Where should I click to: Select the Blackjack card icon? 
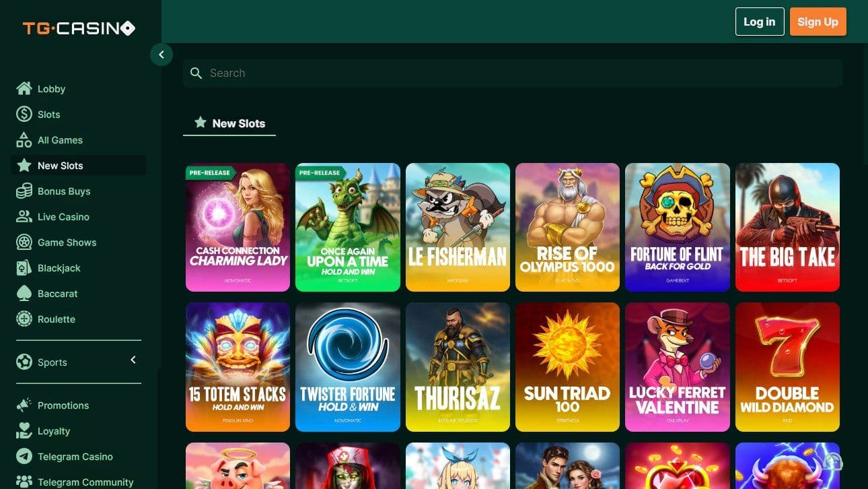point(24,268)
